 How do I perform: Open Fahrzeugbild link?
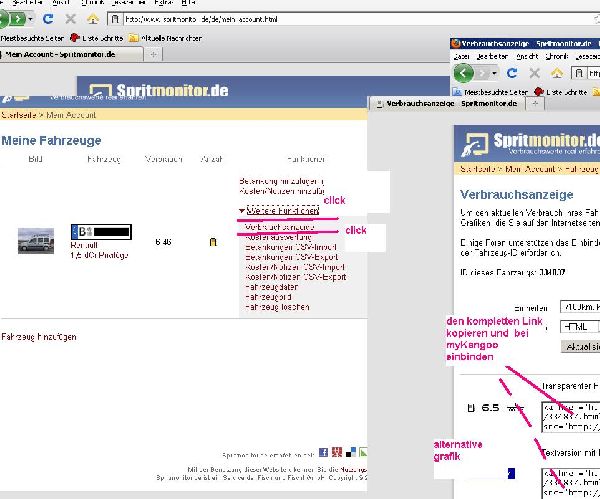tap(268, 297)
